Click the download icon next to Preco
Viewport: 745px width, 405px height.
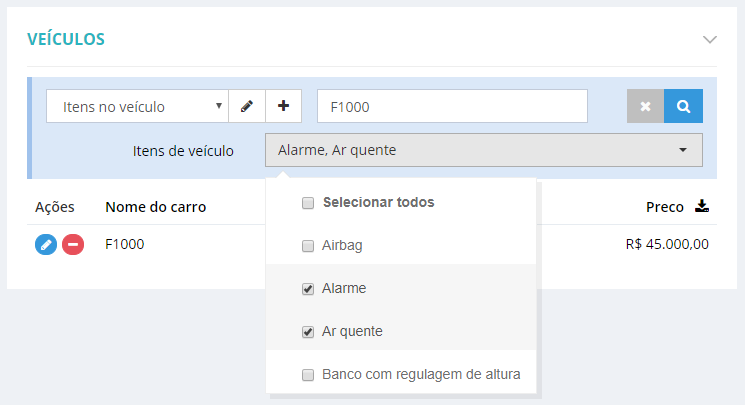702,207
